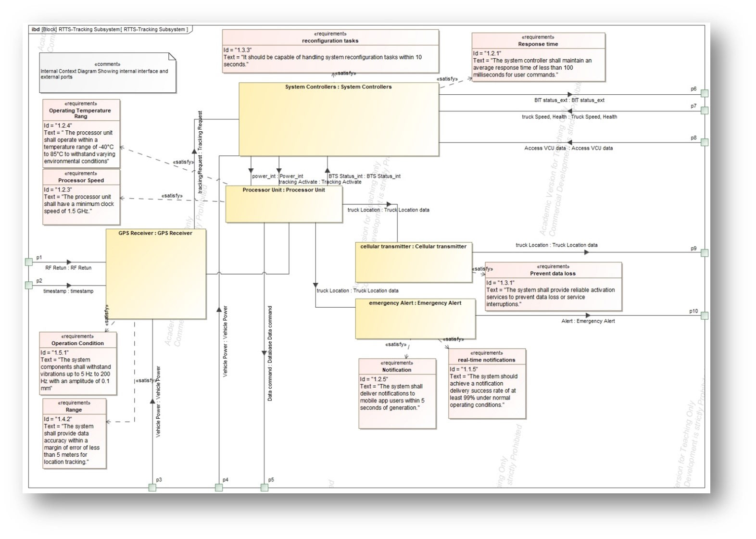
Task: Select the Alert : Emergency Alert label
Action: [x=588, y=321]
